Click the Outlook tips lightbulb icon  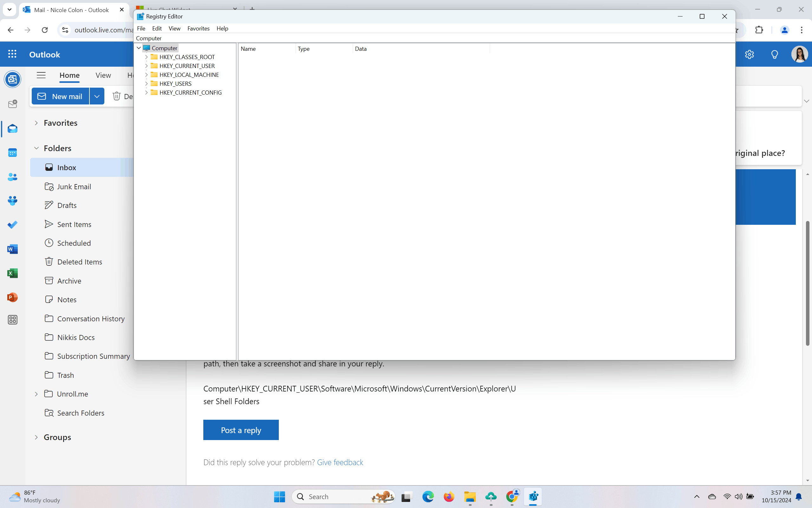click(775, 54)
